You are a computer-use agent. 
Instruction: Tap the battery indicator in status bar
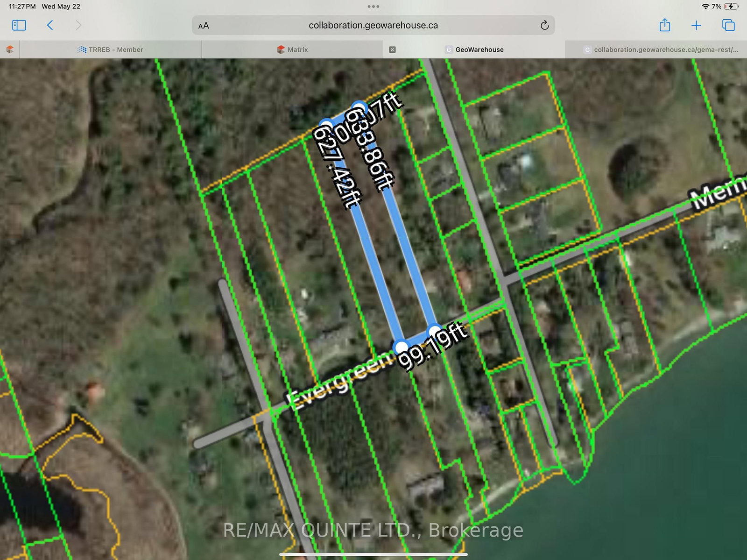pos(731,7)
